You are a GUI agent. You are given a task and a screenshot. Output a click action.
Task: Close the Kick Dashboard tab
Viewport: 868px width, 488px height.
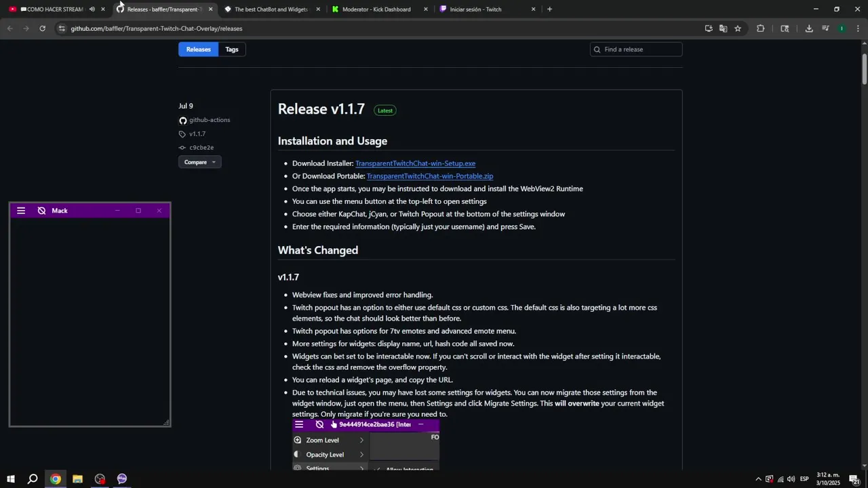click(x=426, y=9)
